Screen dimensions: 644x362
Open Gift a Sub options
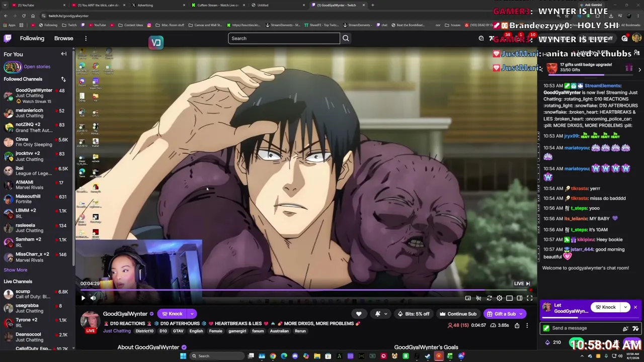pos(505,314)
